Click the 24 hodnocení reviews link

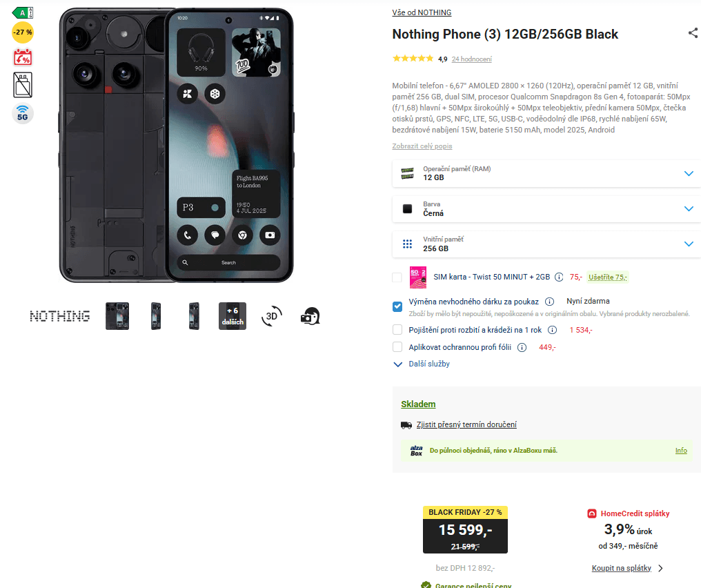[x=471, y=59]
